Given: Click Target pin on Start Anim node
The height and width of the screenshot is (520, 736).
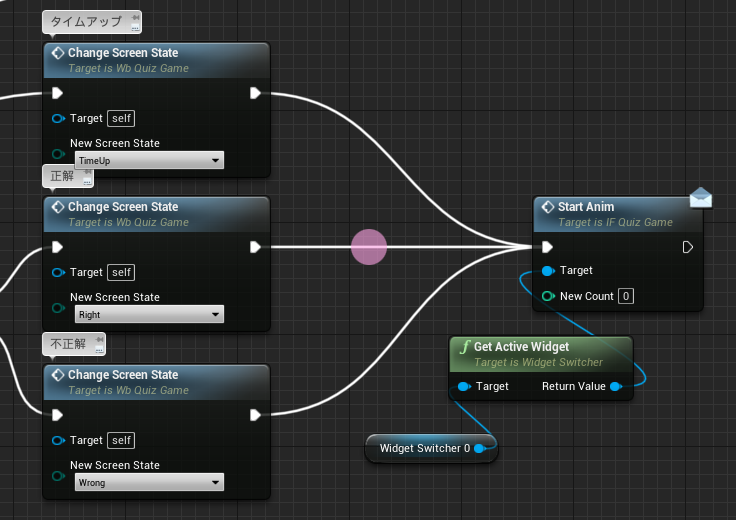Looking at the screenshot, I should pyautogui.click(x=548, y=270).
